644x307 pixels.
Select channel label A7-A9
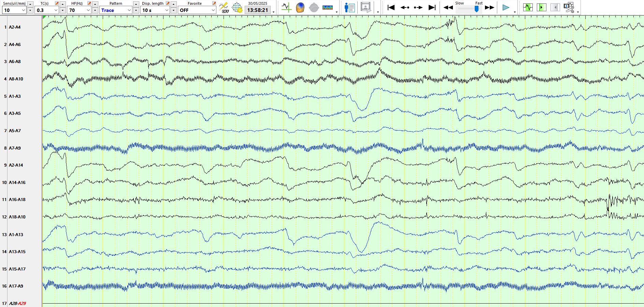15,148
